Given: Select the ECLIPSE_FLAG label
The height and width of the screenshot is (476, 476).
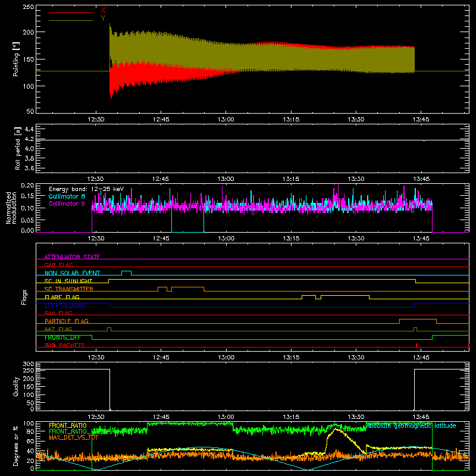Looking at the screenshot, I should click(x=65, y=305).
